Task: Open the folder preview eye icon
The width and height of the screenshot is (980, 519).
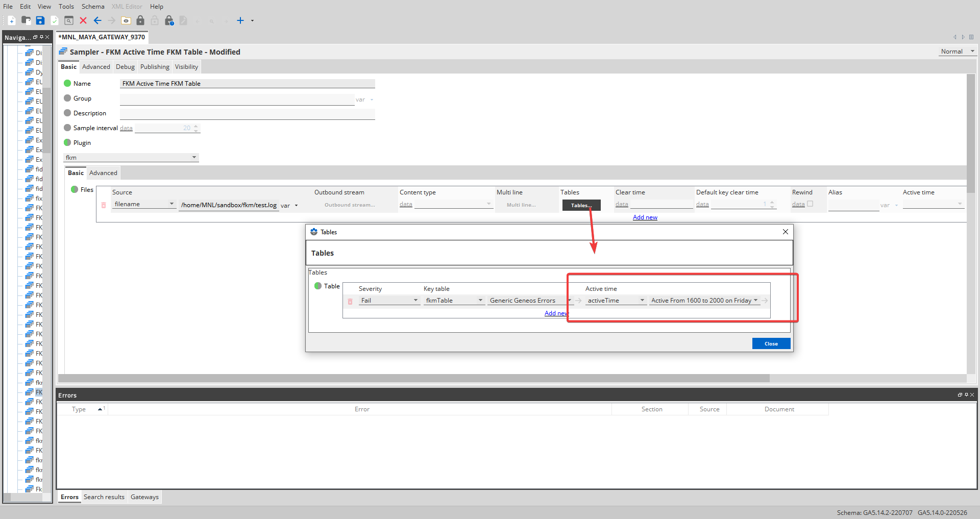Action: (126, 20)
